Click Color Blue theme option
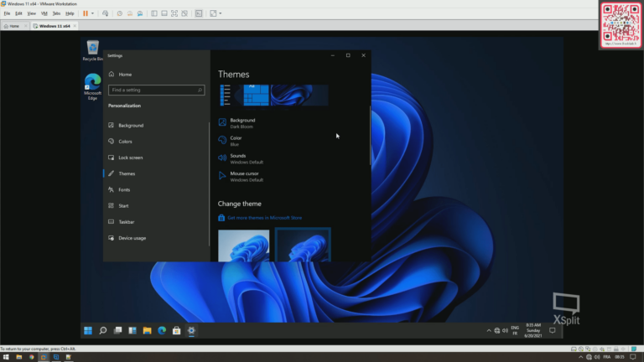The width and height of the screenshot is (644, 362). tap(231, 141)
